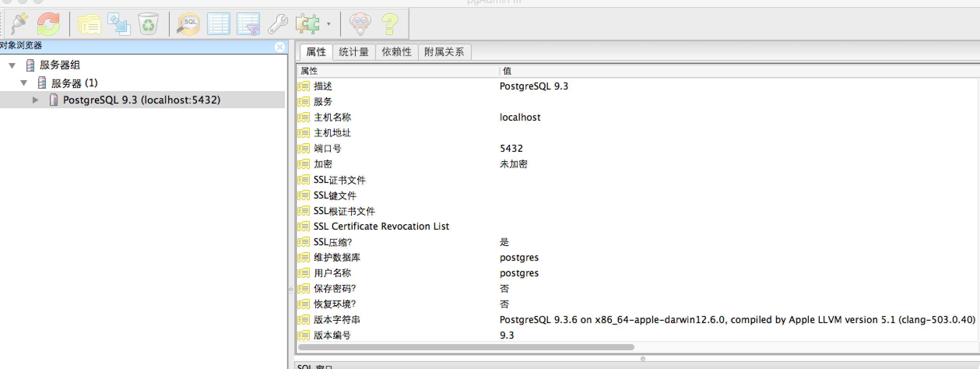Screen dimensions: 980x369
Task: Select PostgreSQL 9.3 (localhost:5432) tree item
Action: (142, 100)
